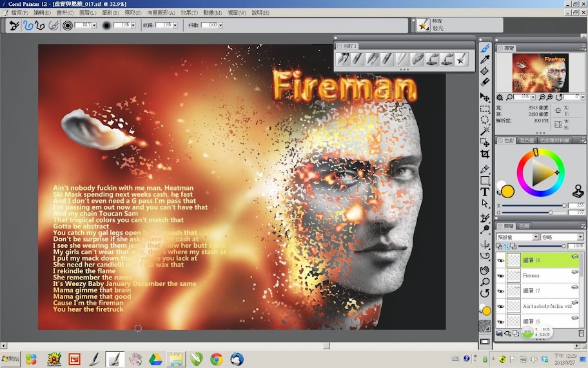The height and width of the screenshot is (368, 588).
Task: Click the delete layer trash icon
Action: (x=582, y=333)
